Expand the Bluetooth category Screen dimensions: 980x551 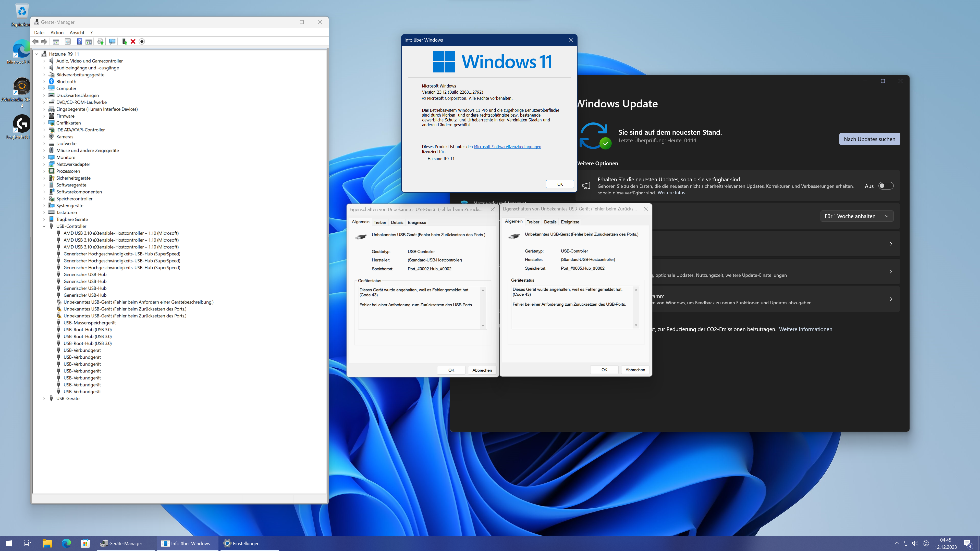(x=44, y=81)
